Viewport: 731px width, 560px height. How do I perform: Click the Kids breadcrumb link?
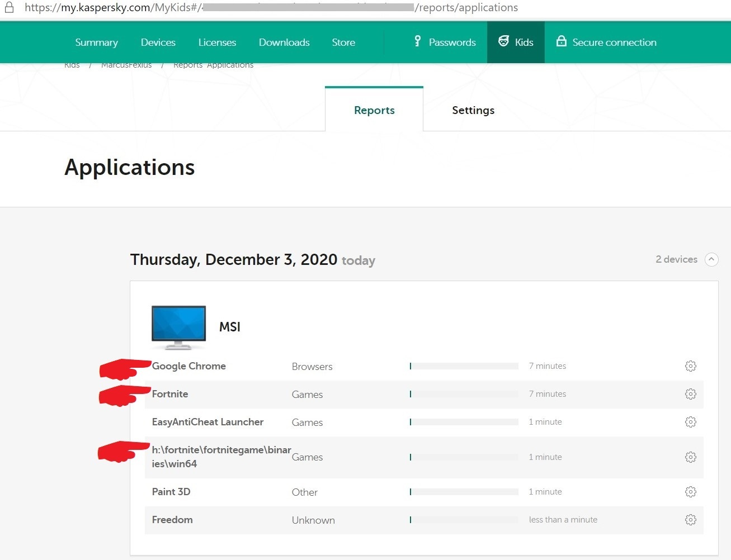pos(72,65)
